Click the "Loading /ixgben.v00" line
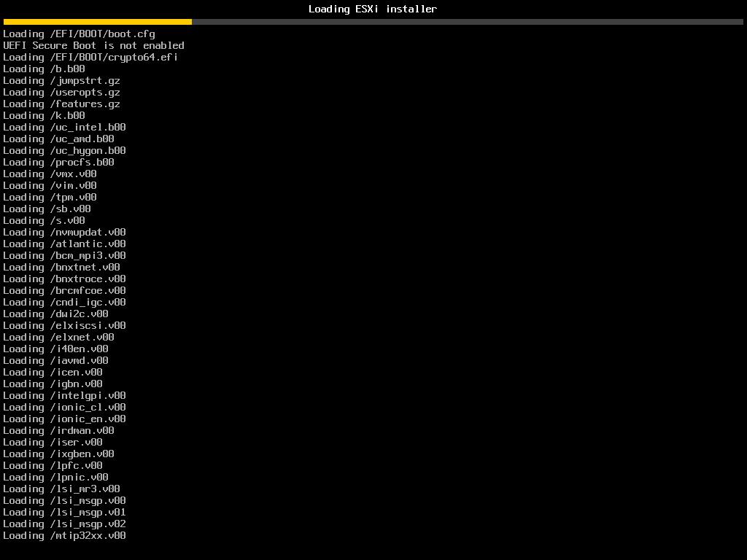747x560 pixels. tap(58, 454)
